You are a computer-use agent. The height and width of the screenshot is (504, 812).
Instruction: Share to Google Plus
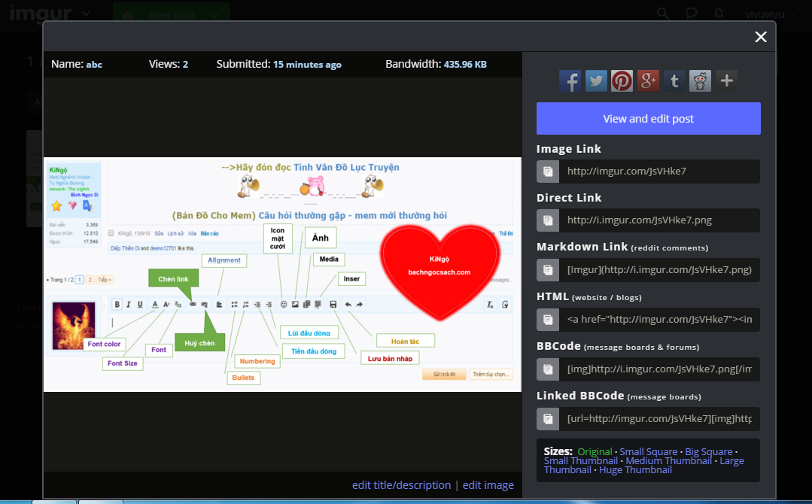point(648,80)
